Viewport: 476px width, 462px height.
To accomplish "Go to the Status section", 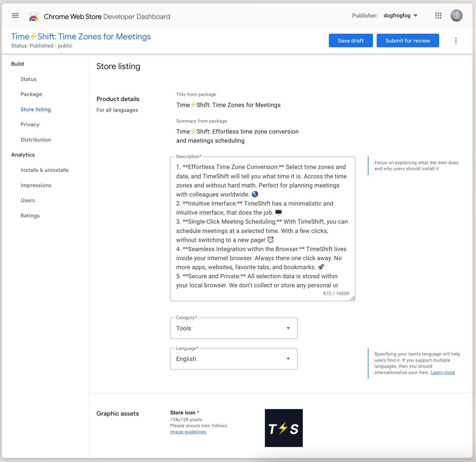I will pyautogui.click(x=29, y=79).
